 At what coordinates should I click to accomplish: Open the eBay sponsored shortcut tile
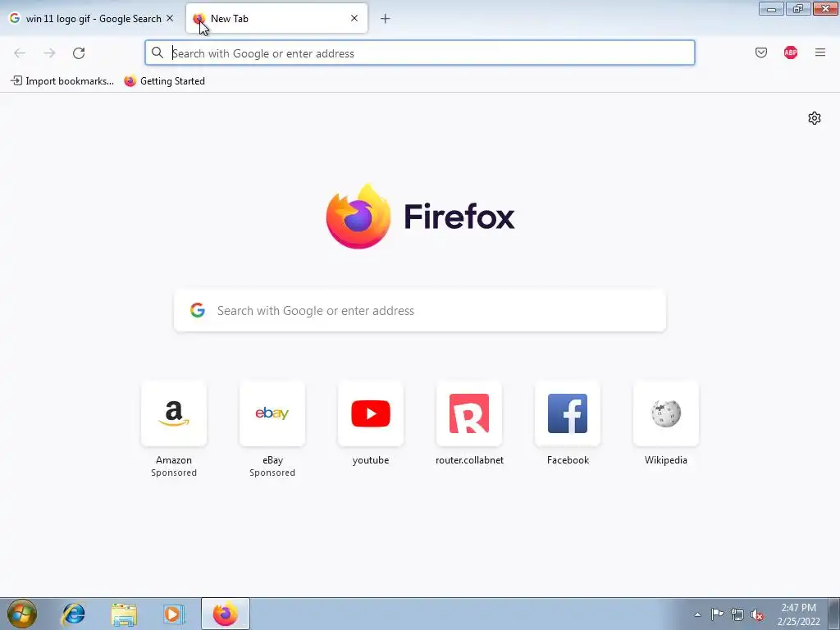(272, 413)
